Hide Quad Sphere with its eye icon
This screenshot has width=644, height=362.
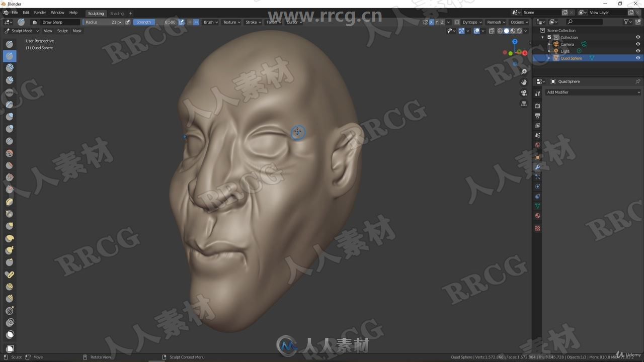[638, 58]
